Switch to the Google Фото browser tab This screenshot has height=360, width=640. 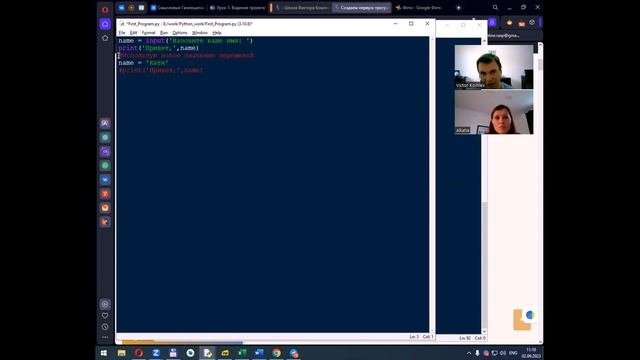(418, 7)
